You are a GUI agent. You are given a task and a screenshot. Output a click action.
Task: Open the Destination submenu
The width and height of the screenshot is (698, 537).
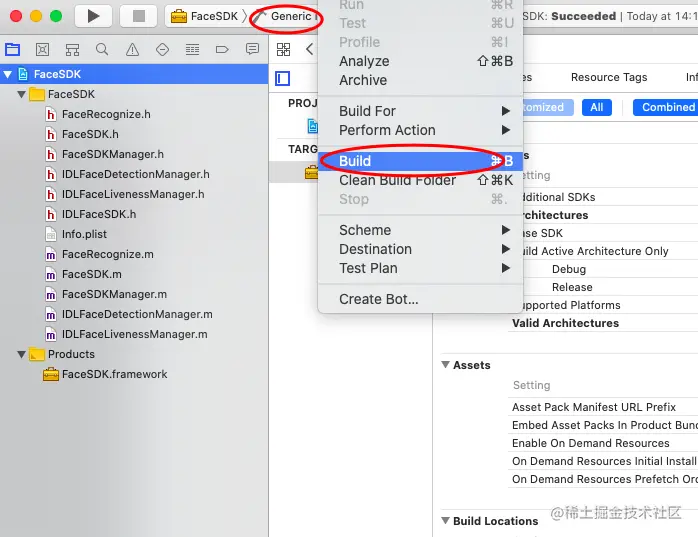tap(420, 249)
